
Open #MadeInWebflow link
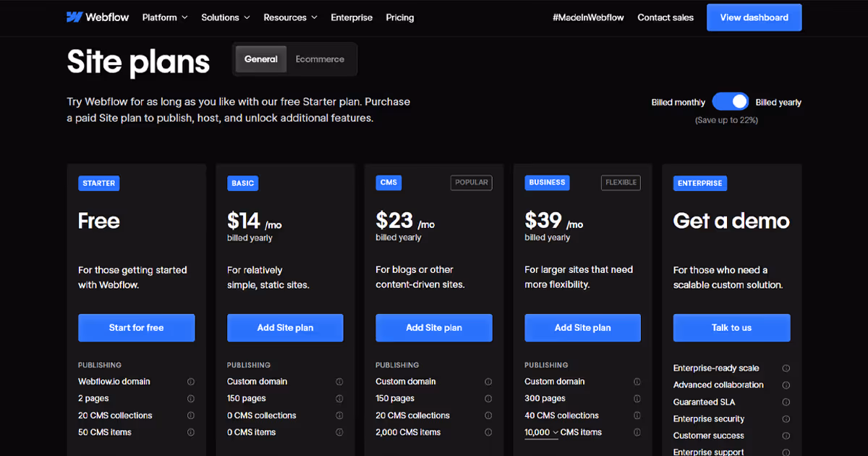click(x=588, y=17)
